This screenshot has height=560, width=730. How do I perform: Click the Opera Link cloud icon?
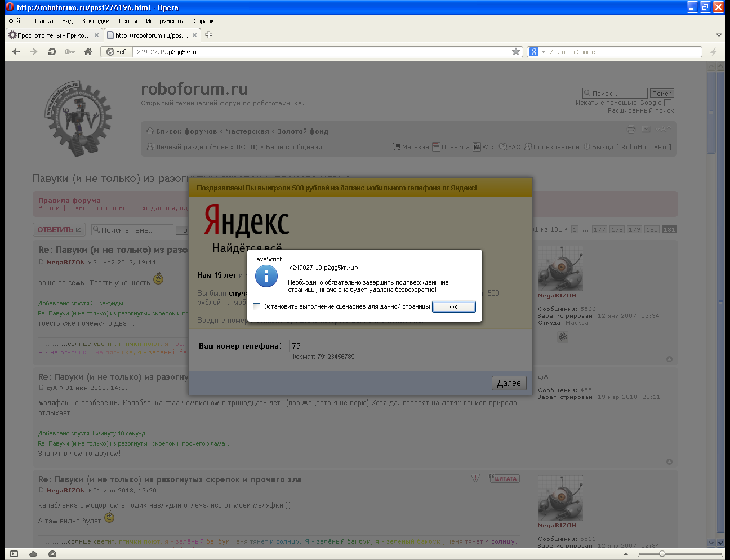33,554
